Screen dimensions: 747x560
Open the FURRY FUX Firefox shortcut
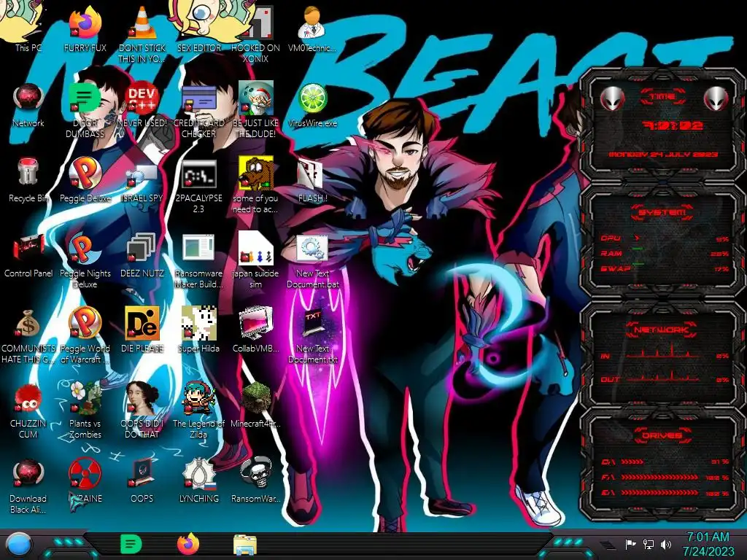[85, 26]
